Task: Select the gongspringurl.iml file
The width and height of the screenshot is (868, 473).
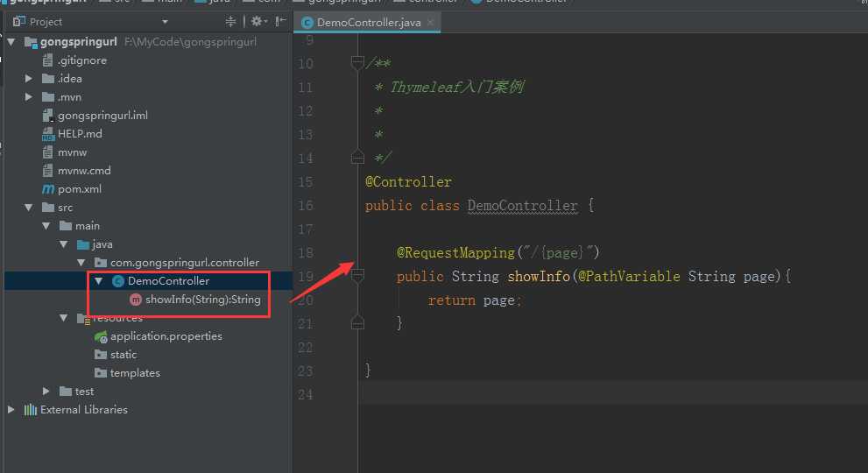Action: [102, 116]
